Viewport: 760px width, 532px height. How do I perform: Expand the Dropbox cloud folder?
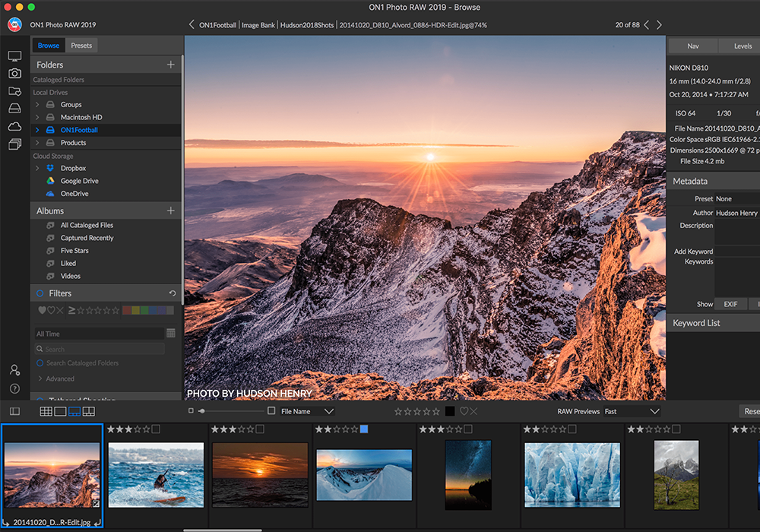(x=37, y=168)
